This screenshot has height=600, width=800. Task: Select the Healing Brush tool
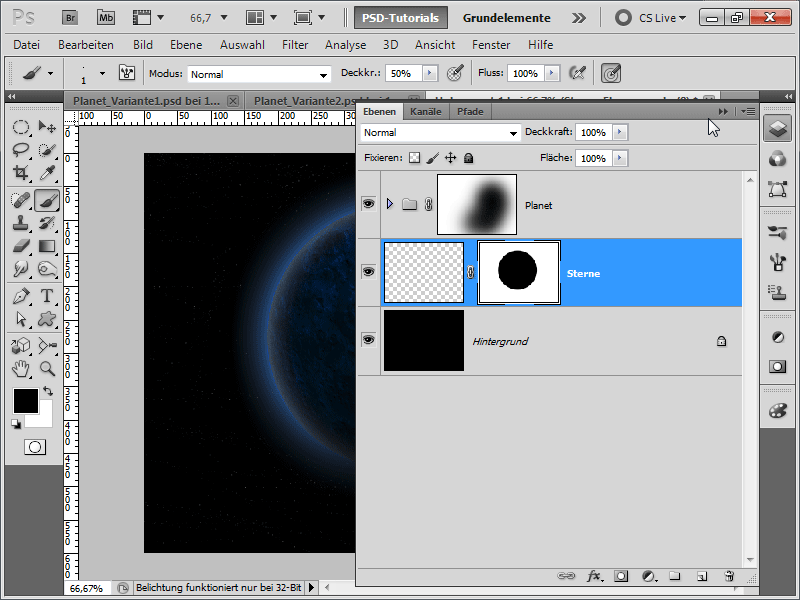pos(20,200)
